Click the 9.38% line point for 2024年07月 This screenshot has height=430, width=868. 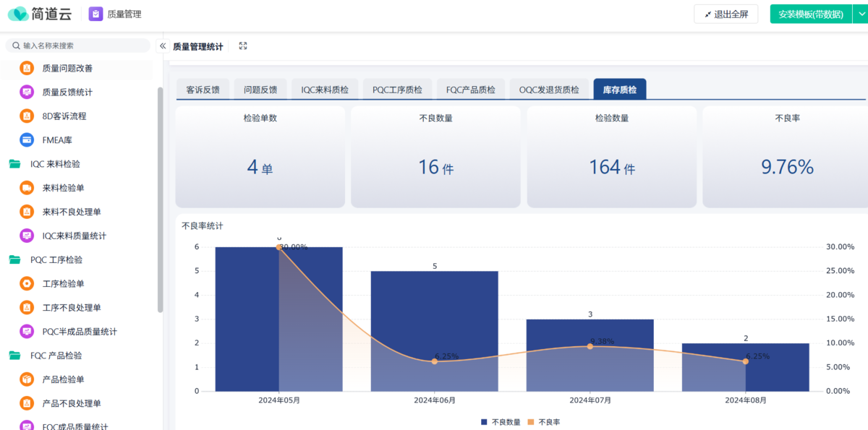coord(590,346)
